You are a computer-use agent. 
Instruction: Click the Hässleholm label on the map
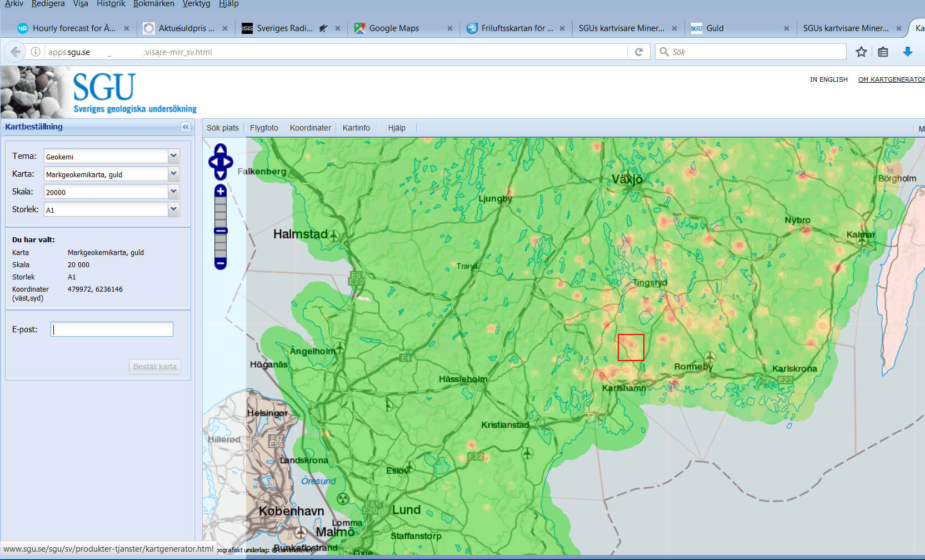(x=463, y=379)
